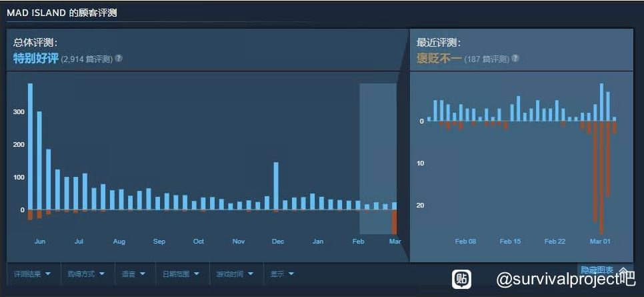
Task: Click the Aug month label
Action: click(119, 242)
